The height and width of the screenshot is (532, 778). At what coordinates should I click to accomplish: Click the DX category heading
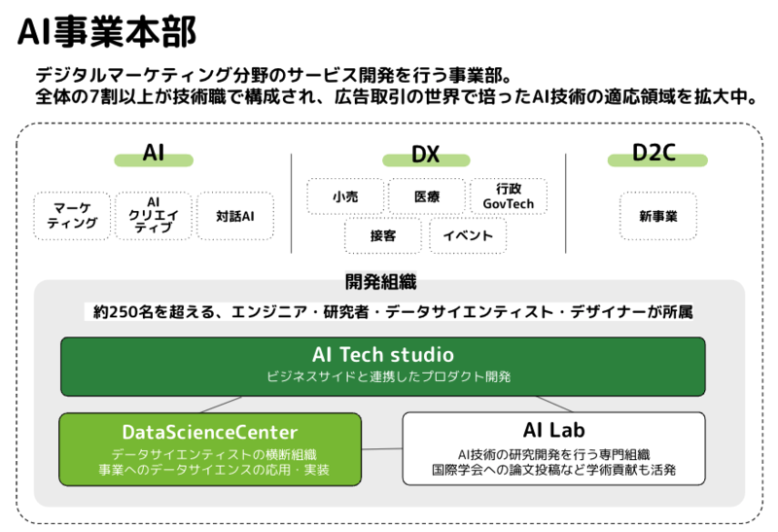pyautogui.click(x=426, y=155)
